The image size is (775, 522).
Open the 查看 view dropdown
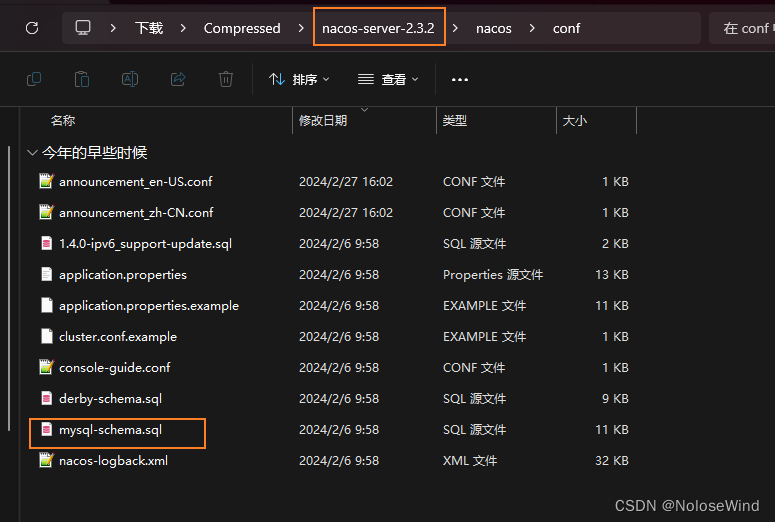(388, 80)
